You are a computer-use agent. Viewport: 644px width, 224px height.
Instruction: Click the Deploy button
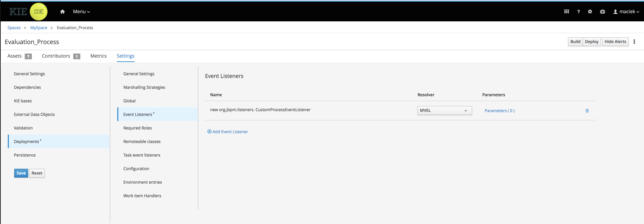point(591,42)
